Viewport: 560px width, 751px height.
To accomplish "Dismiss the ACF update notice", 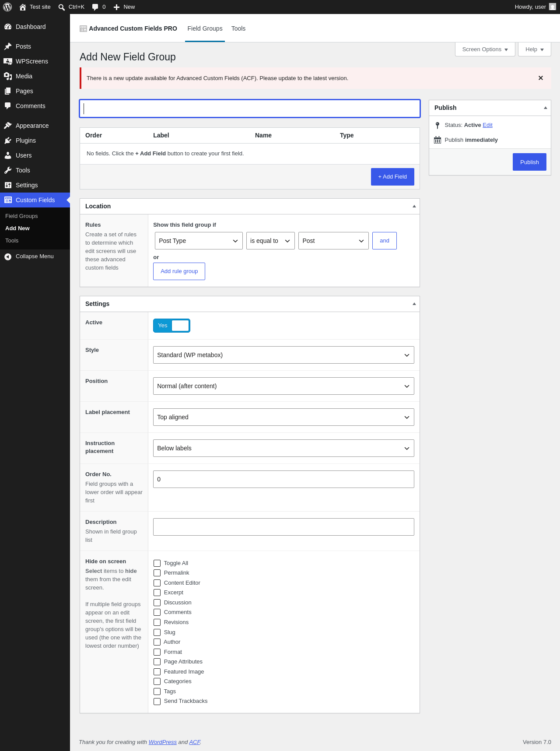I will tap(541, 78).
